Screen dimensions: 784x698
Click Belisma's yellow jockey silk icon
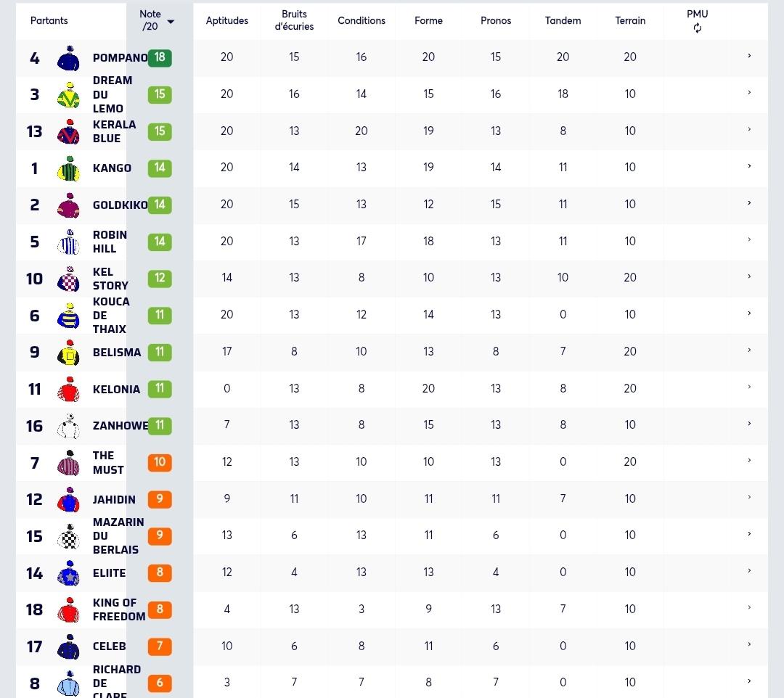69,352
